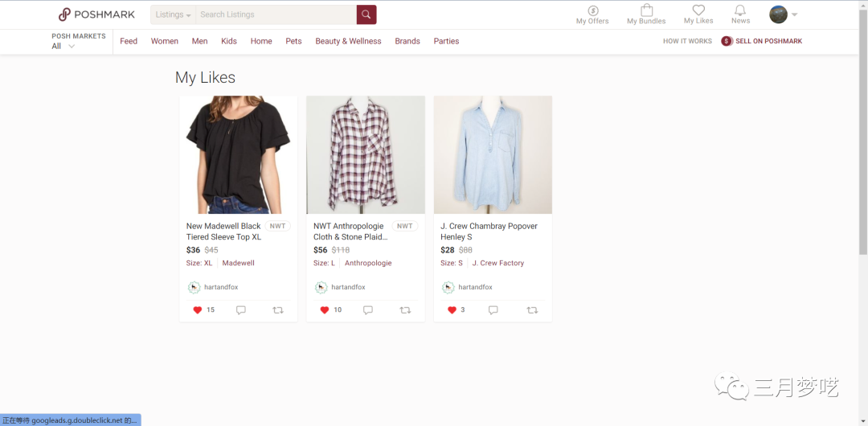Comment on Anthropologie Plaid listing
The height and width of the screenshot is (426, 868).
[367, 310]
